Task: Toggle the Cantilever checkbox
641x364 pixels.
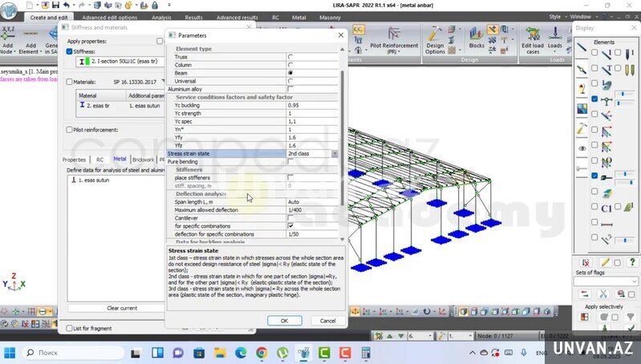Action: coord(290,218)
